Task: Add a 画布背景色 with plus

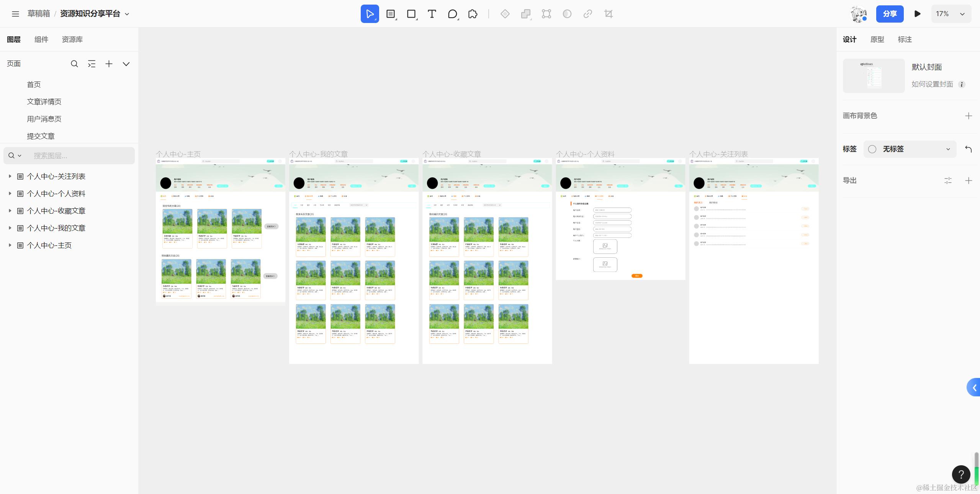Action: pos(969,116)
